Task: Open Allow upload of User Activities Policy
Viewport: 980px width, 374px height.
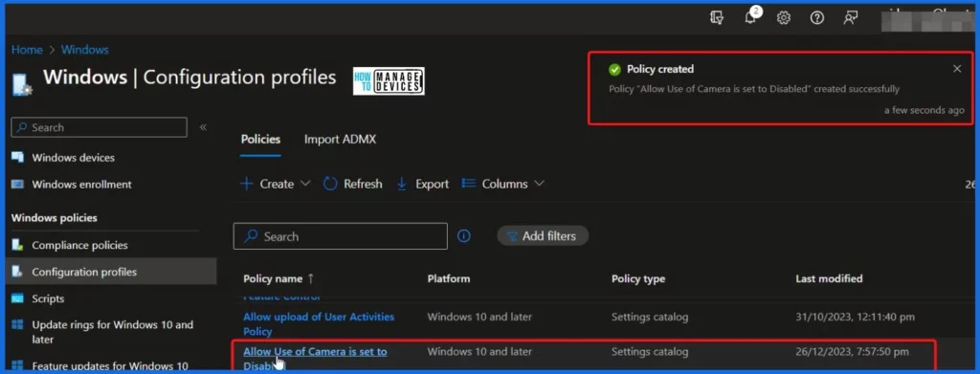Action: (x=319, y=324)
